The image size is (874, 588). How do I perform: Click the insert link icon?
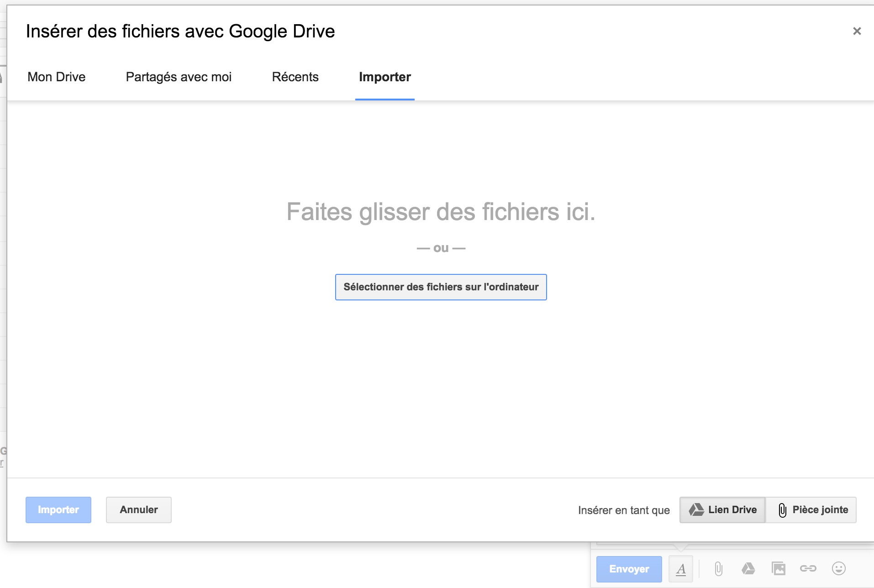pos(808,569)
